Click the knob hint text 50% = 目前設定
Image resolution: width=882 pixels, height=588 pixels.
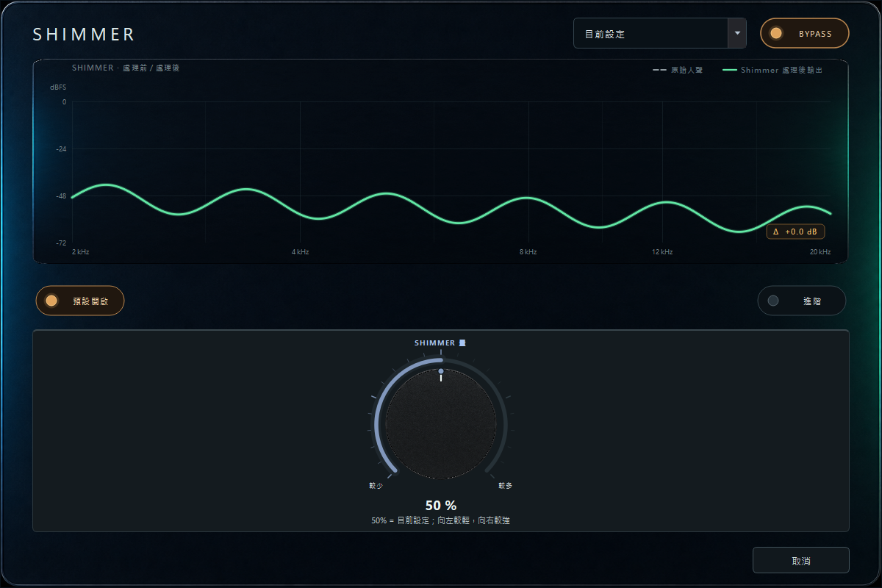(441, 520)
